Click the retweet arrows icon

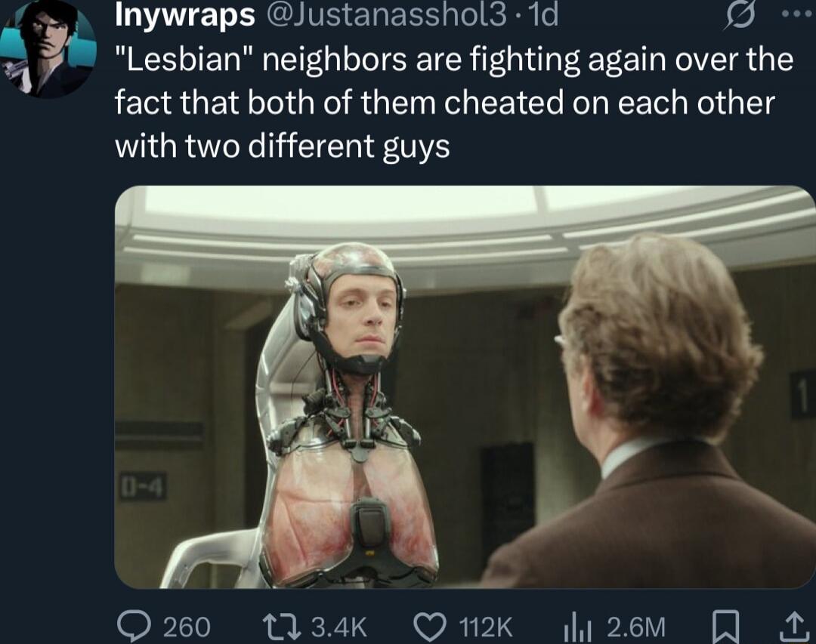(282, 627)
